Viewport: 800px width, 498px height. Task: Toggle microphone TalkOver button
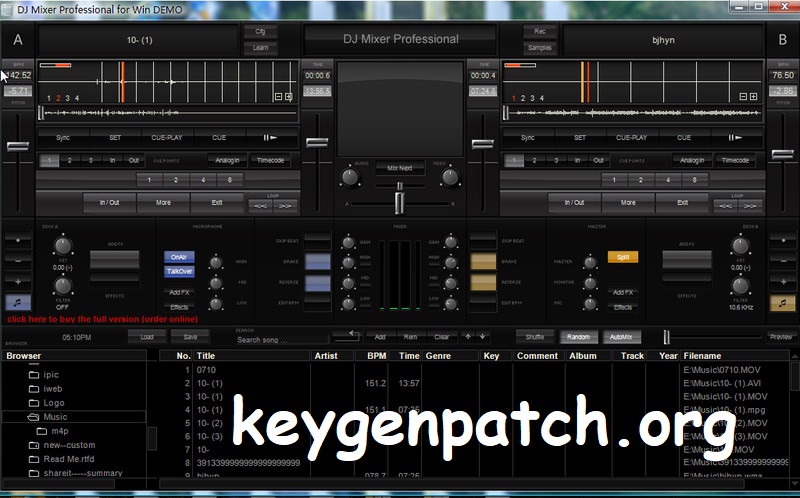(180, 271)
